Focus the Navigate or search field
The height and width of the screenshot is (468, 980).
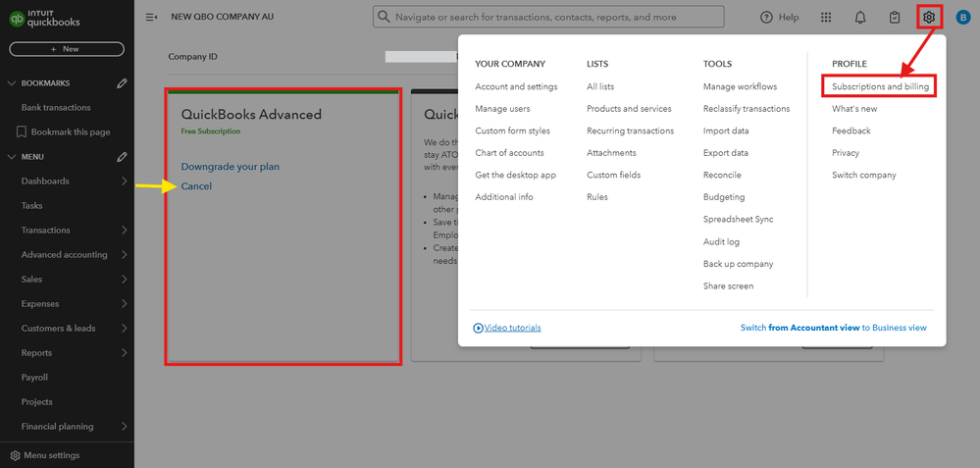click(x=548, y=17)
